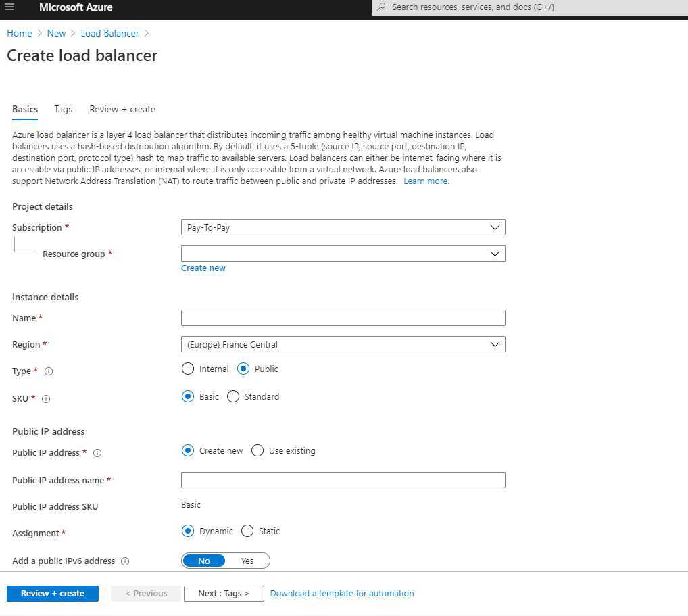The width and height of the screenshot is (688, 616).
Task: Click the 'Instance details' heading
Action: coord(45,298)
